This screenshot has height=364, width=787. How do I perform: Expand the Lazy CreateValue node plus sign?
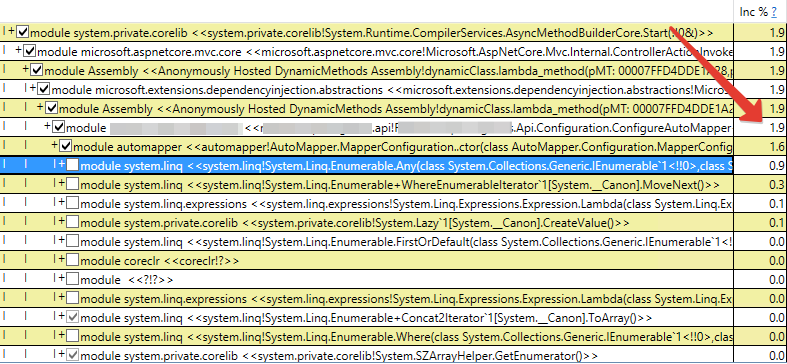tap(62, 221)
